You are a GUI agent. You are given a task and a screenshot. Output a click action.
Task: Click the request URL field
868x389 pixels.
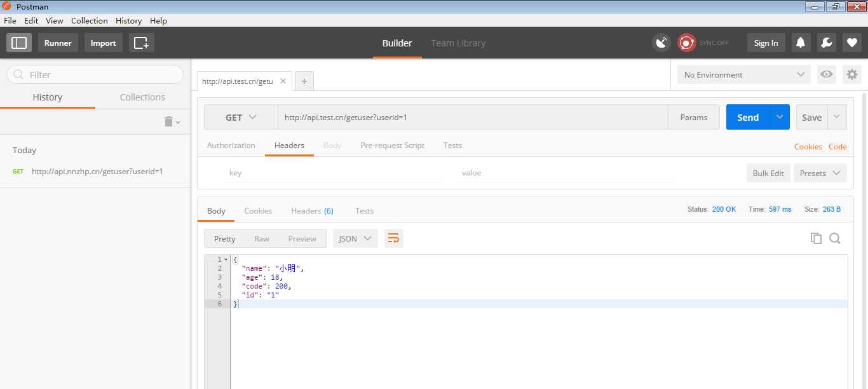tap(473, 117)
